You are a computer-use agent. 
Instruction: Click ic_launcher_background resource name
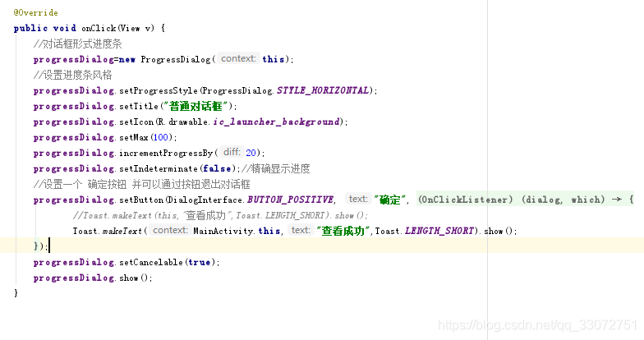[x=276, y=122]
